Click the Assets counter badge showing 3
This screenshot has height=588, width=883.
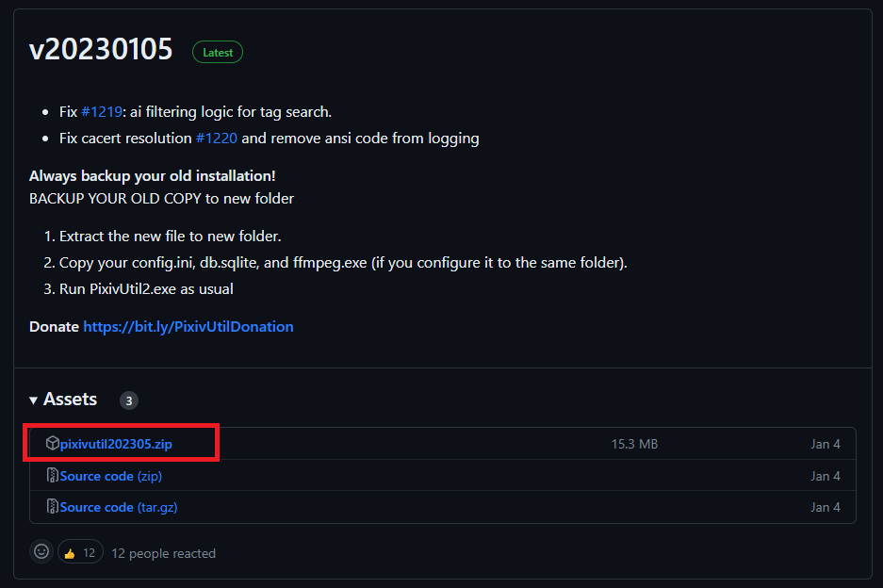[x=128, y=400]
